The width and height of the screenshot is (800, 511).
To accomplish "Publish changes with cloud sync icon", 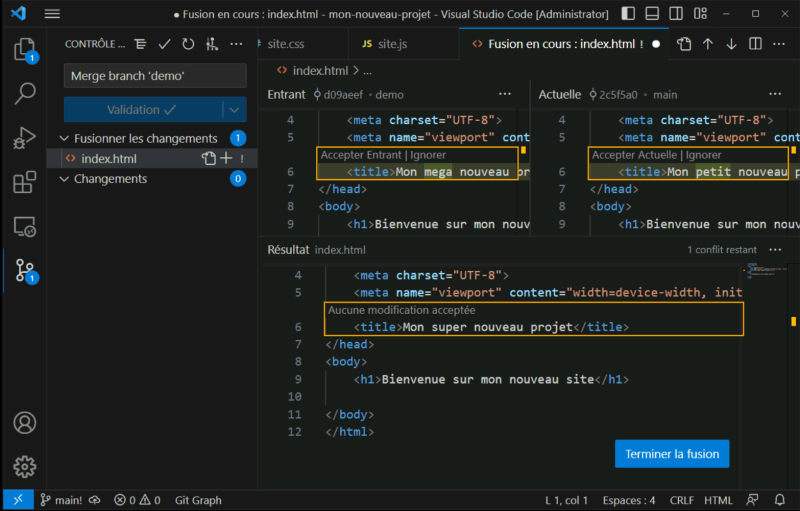I will [x=95, y=500].
